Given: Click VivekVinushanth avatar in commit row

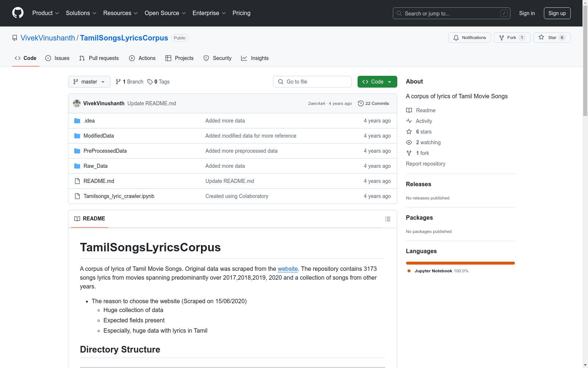Looking at the screenshot, I should (x=77, y=103).
